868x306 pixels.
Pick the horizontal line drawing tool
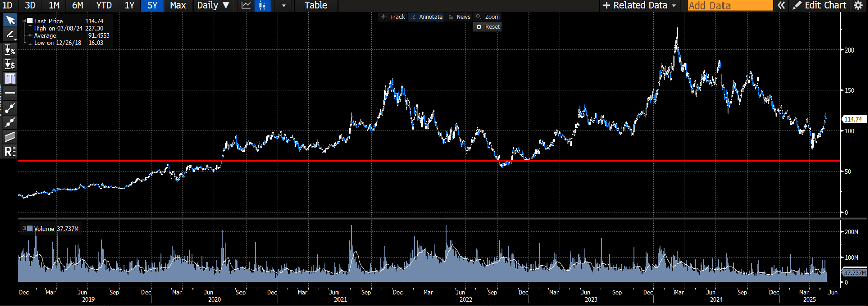[x=10, y=93]
